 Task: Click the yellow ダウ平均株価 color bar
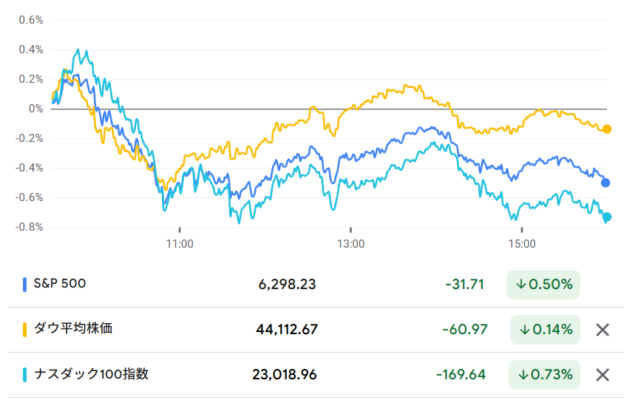click(25, 330)
